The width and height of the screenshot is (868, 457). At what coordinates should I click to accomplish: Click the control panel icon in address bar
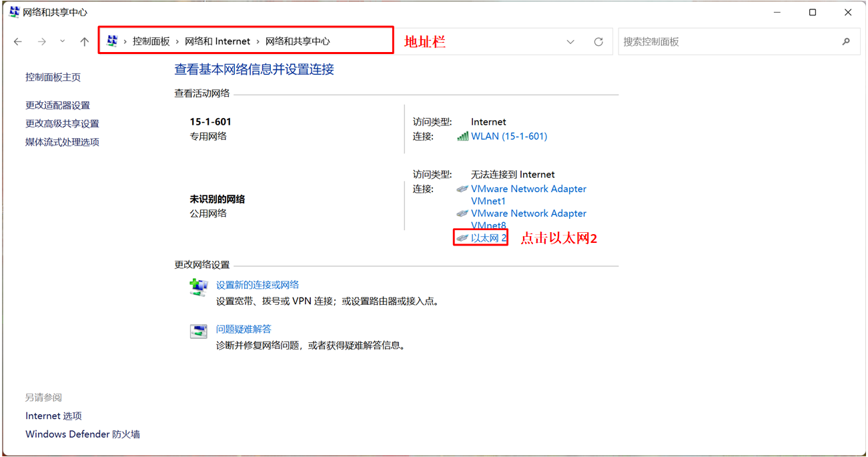coord(112,41)
